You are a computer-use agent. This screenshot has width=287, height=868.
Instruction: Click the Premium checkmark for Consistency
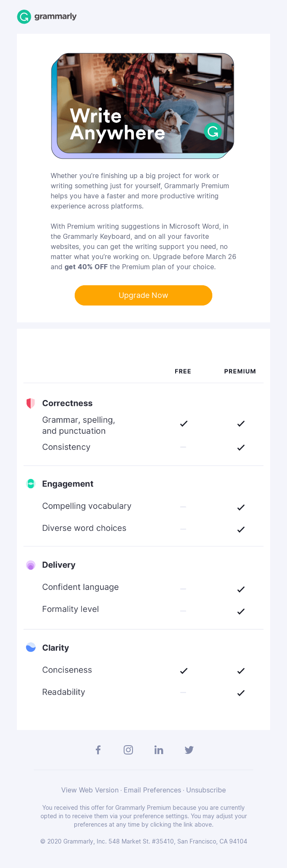tap(241, 447)
